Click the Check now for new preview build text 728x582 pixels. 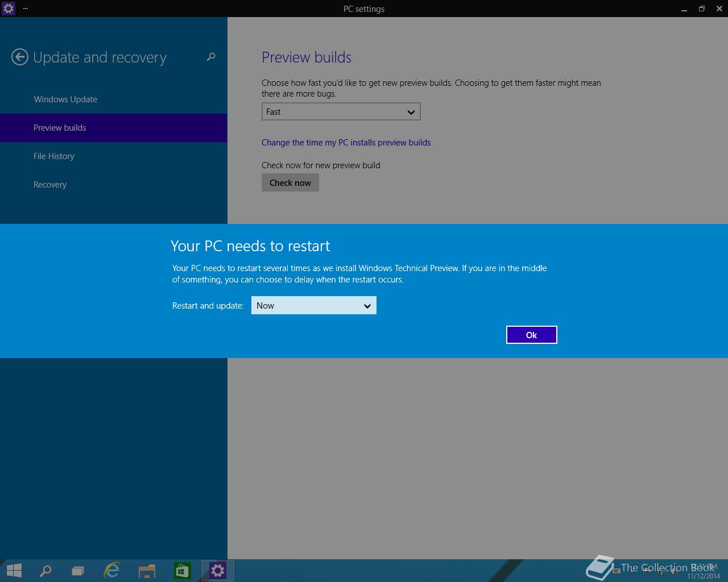pos(321,165)
